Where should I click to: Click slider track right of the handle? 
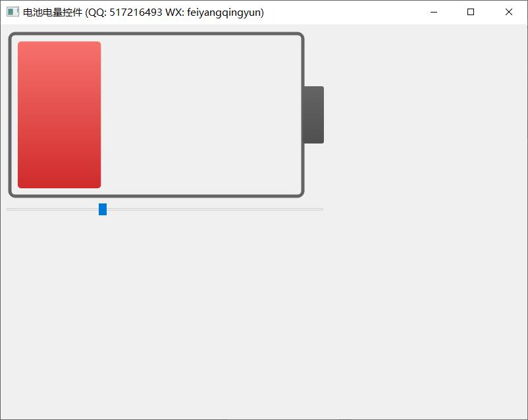[211, 209]
